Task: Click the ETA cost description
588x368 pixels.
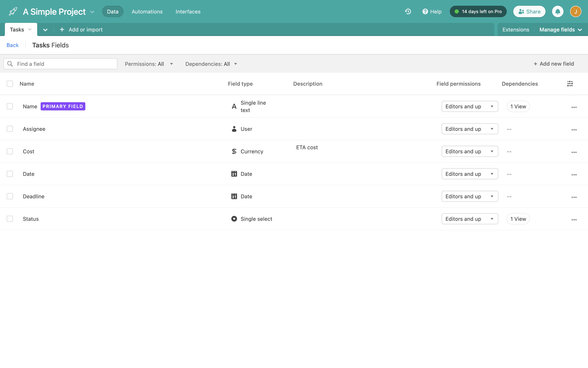Action: click(307, 147)
